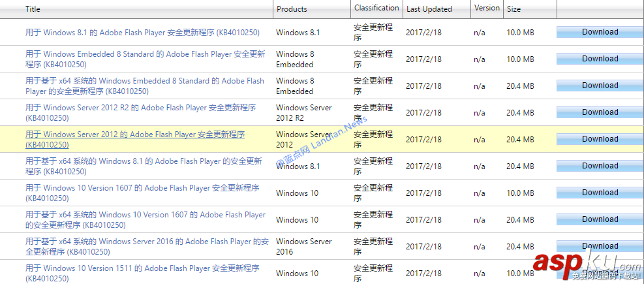Image resolution: width=644 pixels, height=284 pixels.
Task: Sort by the Last Updated column header
Action: (429, 9)
